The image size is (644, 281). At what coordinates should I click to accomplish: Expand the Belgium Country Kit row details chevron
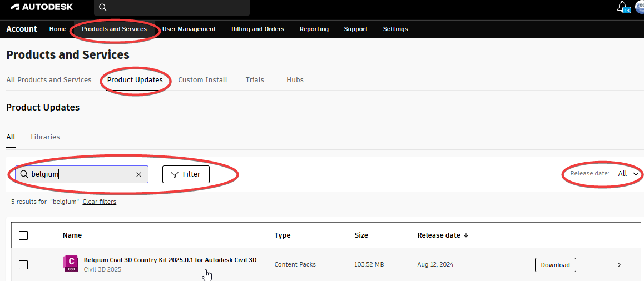pyautogui.click(x=620, y=265)
